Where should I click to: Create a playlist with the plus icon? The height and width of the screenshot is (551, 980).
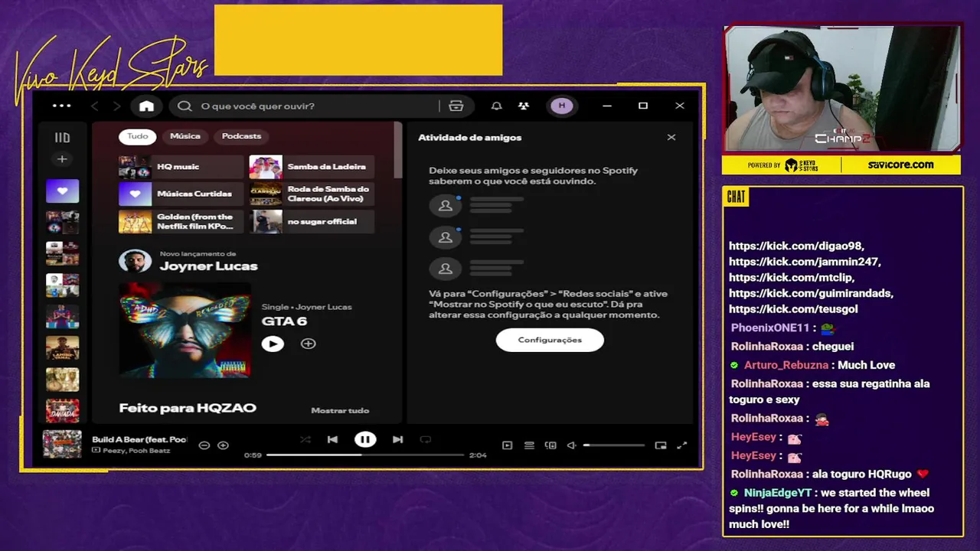click(62, 159)
